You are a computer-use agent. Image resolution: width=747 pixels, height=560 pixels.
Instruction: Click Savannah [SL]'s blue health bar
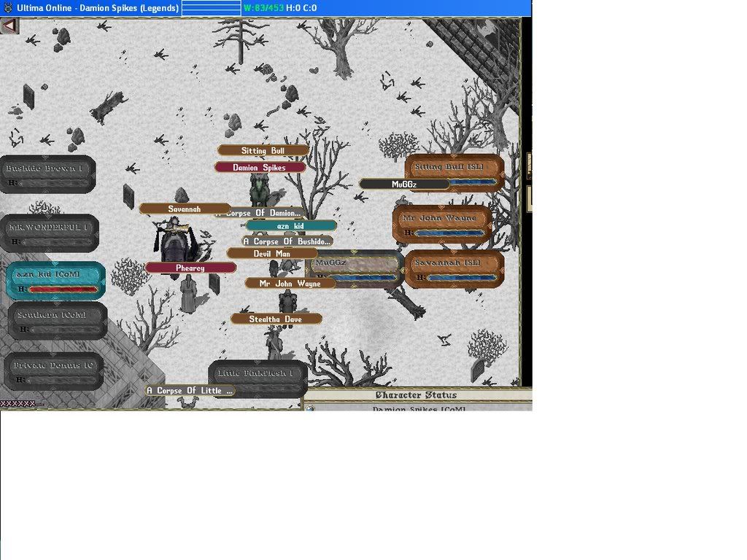click(x=461, y=278)
